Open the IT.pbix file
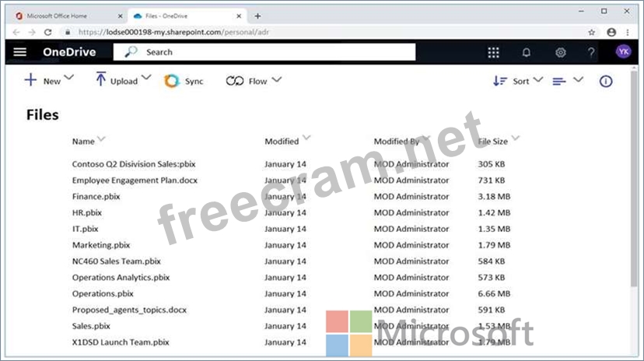Screen dimensions: 644x361 click(x=86, y=229)
